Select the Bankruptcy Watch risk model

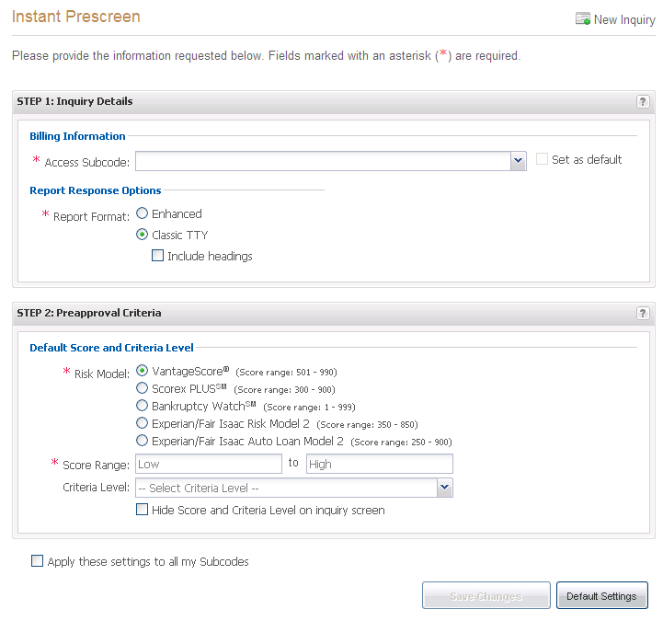tap(142, 406)
